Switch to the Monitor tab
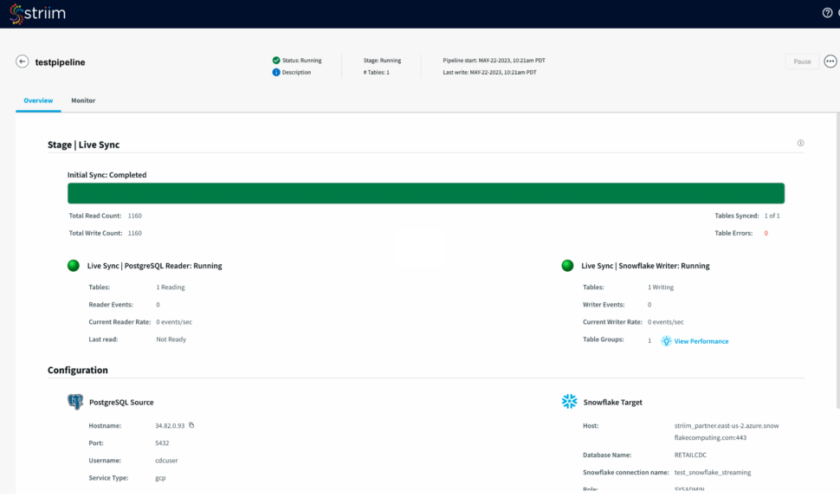The image size is (840, 504). click(83, 100)
